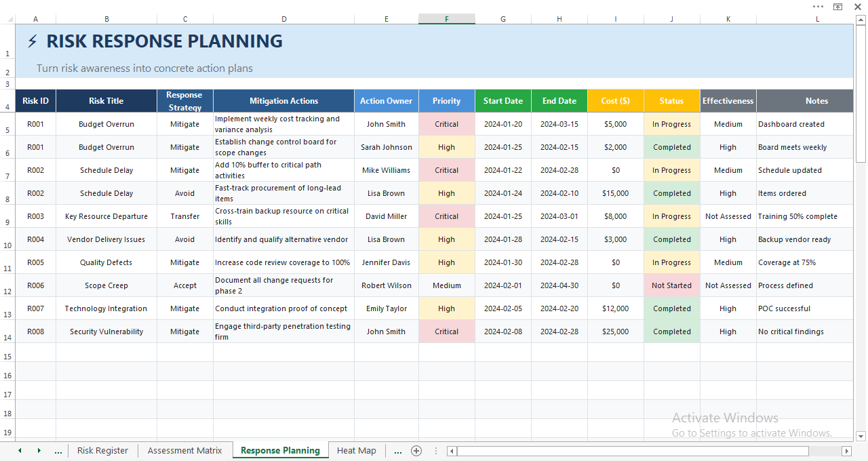Open the Assessment Matrix sheet tab

(x=184, y=451)
